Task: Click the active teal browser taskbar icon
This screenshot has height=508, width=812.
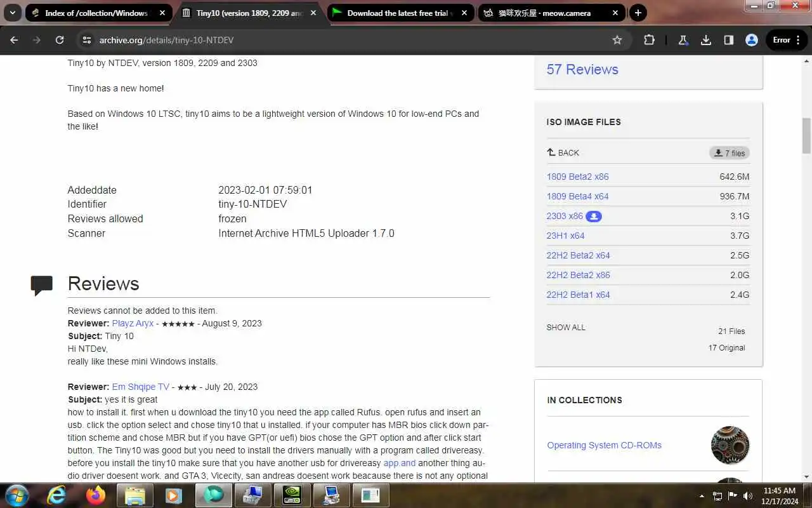Action: coord(213,495)
